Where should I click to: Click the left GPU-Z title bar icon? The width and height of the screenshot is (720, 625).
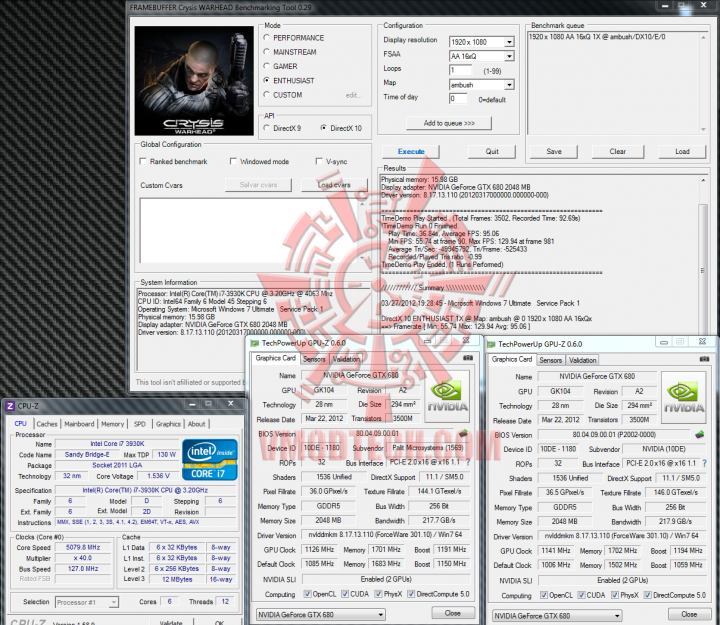(x=254, y=343)
